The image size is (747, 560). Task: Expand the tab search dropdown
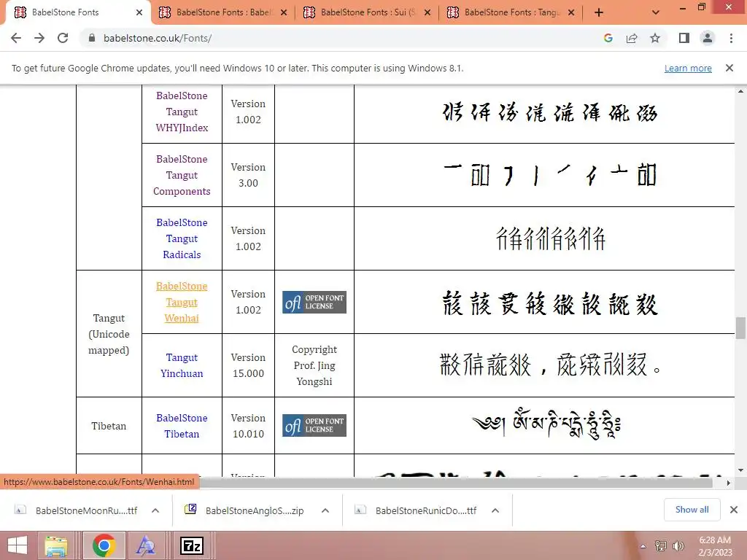656,13
